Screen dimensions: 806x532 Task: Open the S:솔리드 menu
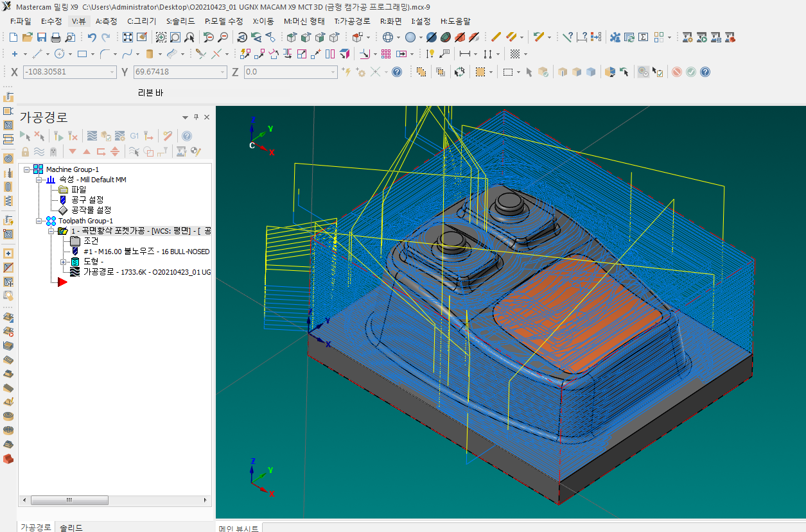(x=180, y=21)
